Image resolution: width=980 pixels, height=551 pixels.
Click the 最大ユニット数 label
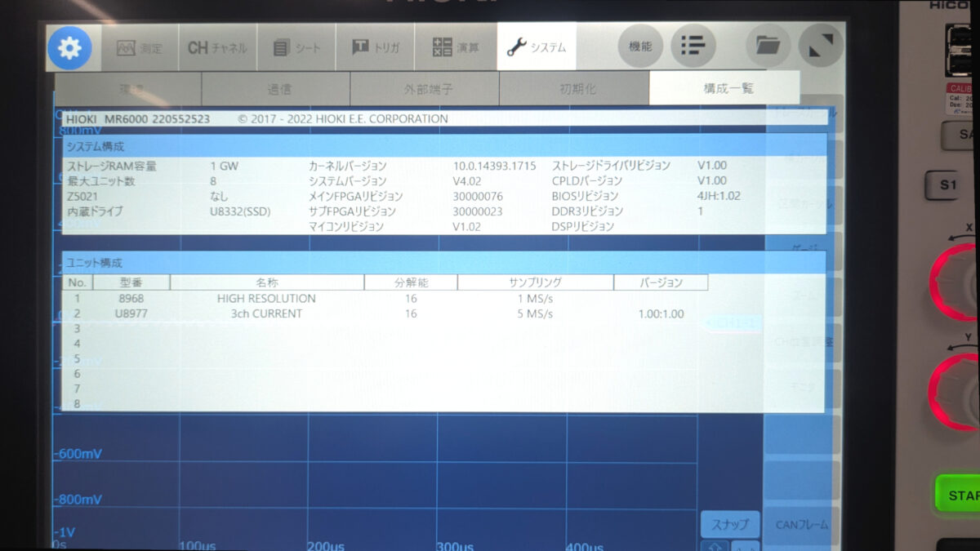(x=100, y=181)
